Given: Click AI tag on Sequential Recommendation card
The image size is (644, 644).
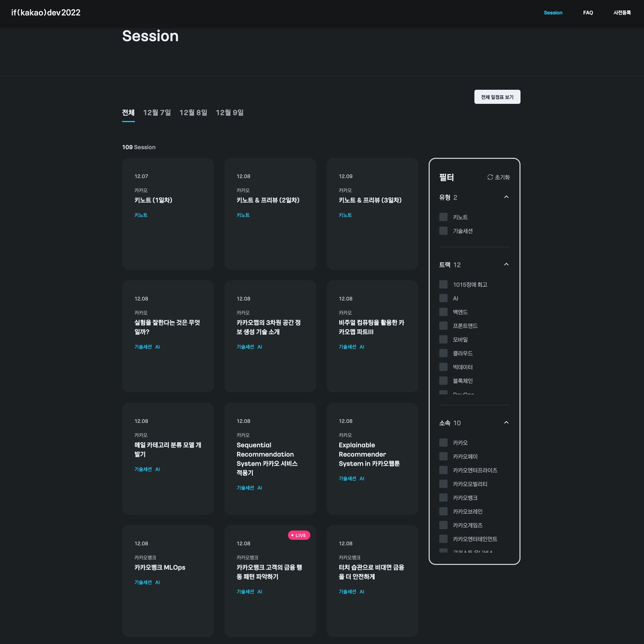Looking at the screenshot, I should (x=260, y=488).
